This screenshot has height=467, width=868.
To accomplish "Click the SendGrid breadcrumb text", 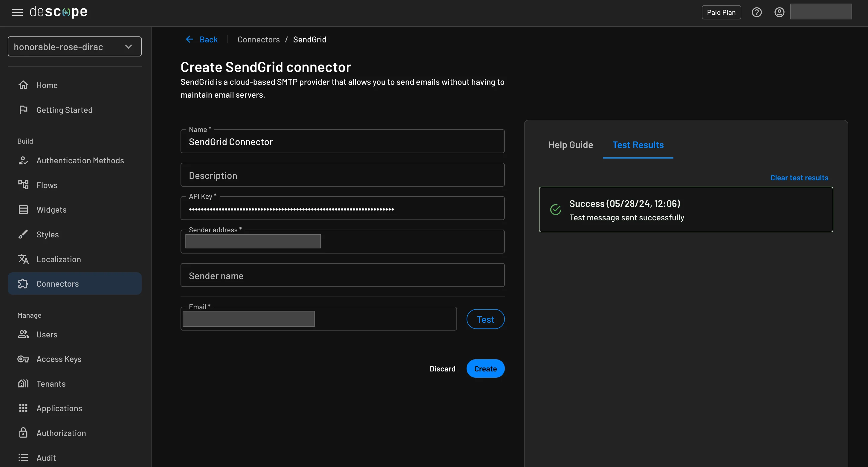I will [309, 40].
